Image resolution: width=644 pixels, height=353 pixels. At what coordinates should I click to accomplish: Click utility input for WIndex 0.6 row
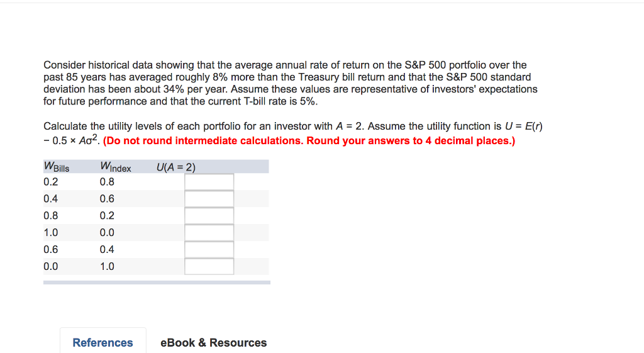[209, 198]
